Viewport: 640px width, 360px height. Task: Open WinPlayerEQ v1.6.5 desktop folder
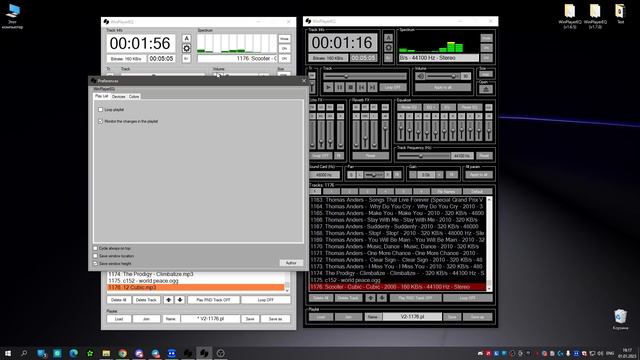click(570, 17)
